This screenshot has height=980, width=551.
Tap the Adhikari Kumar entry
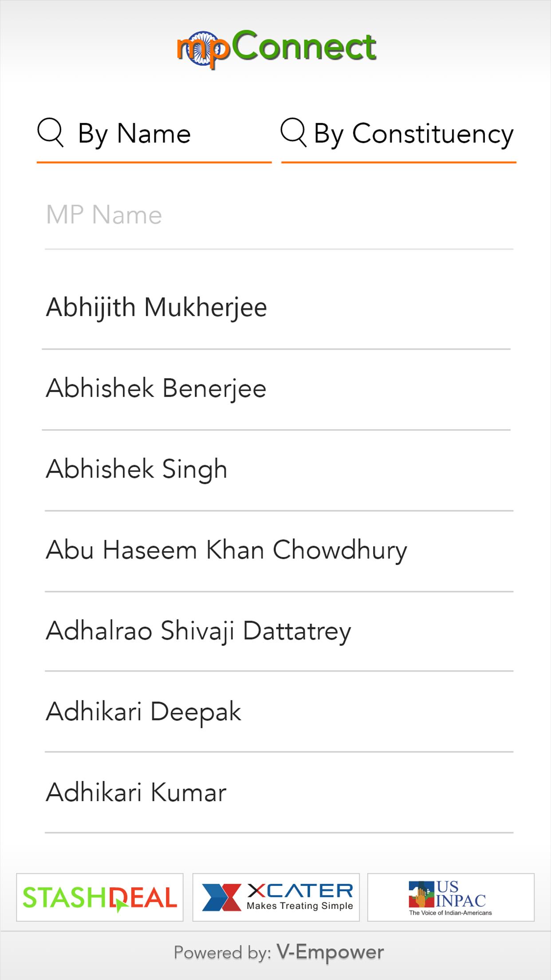pyautogui.click(x=136, y=793)
